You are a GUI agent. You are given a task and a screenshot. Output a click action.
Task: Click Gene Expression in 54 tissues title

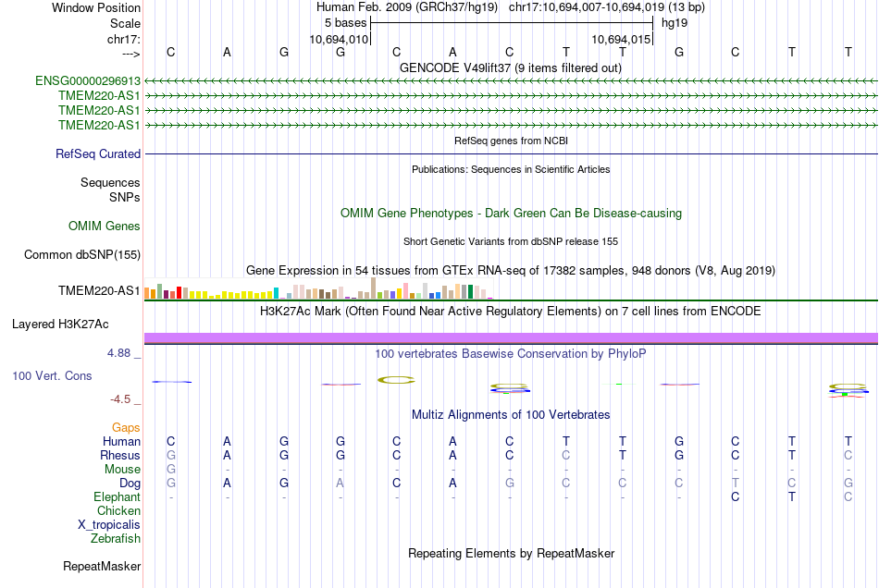[x=510, y=271]
